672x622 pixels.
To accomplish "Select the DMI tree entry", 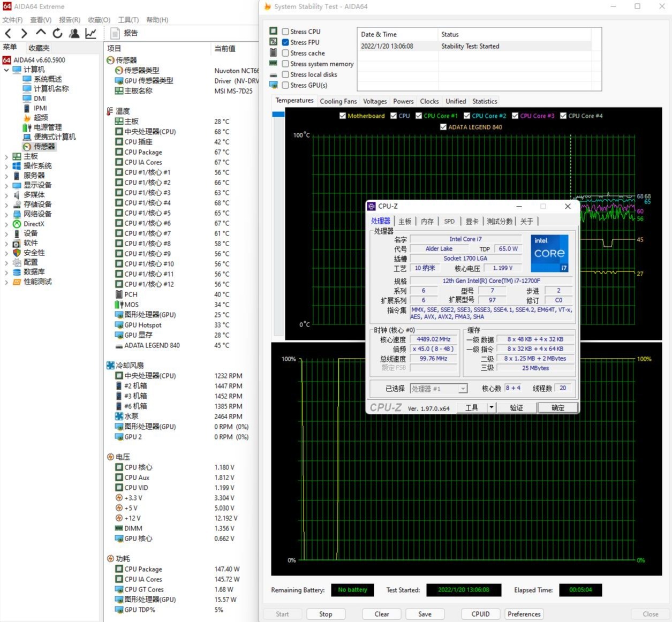I will [40, 98].
